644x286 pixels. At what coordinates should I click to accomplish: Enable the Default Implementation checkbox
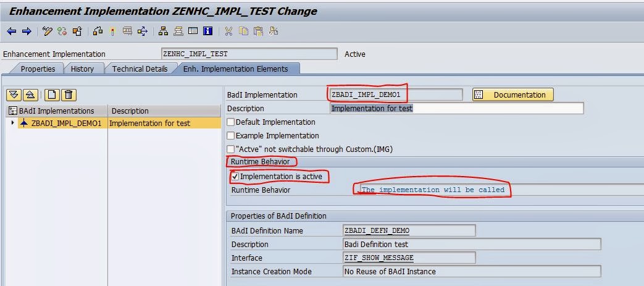tap(231, 122)
